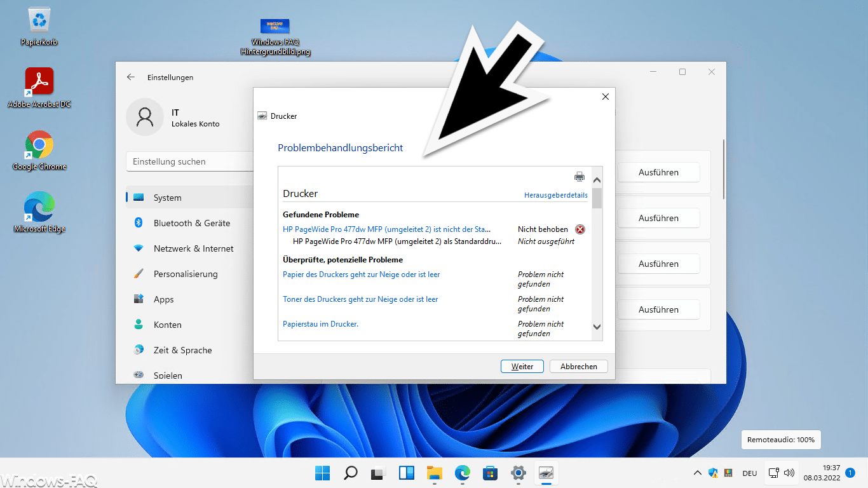Open File Explorer from the taskbar
The image size is (868, 488).
[435, 473]
